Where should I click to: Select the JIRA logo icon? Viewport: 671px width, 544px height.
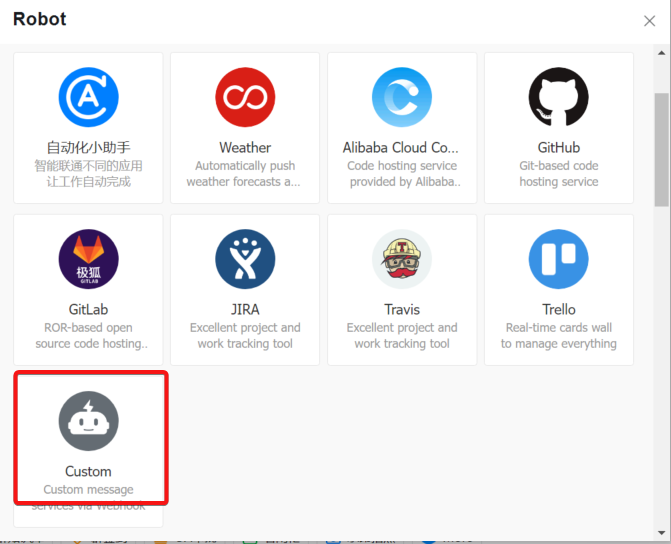(245, 260)
